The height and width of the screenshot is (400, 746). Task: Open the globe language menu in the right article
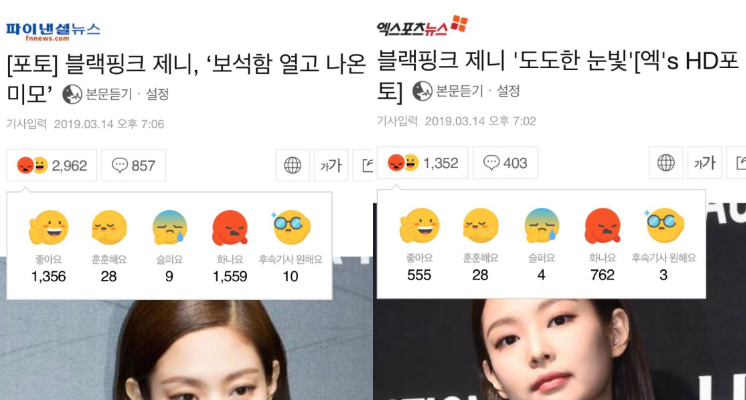tap(666, 163)
